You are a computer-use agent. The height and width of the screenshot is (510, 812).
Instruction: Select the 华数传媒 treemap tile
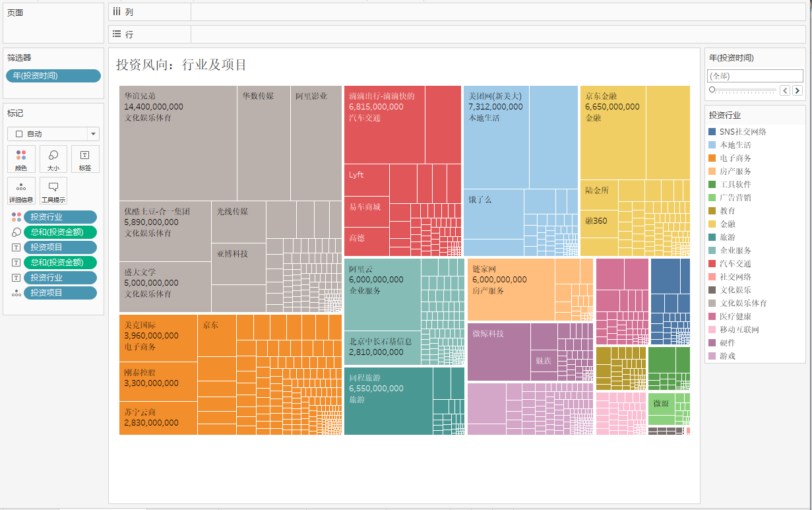264,143
